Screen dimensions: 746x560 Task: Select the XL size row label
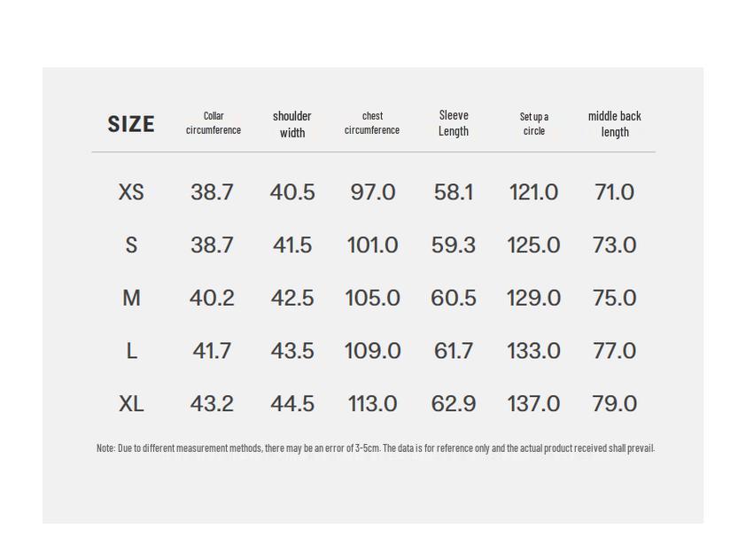(131, 404)
